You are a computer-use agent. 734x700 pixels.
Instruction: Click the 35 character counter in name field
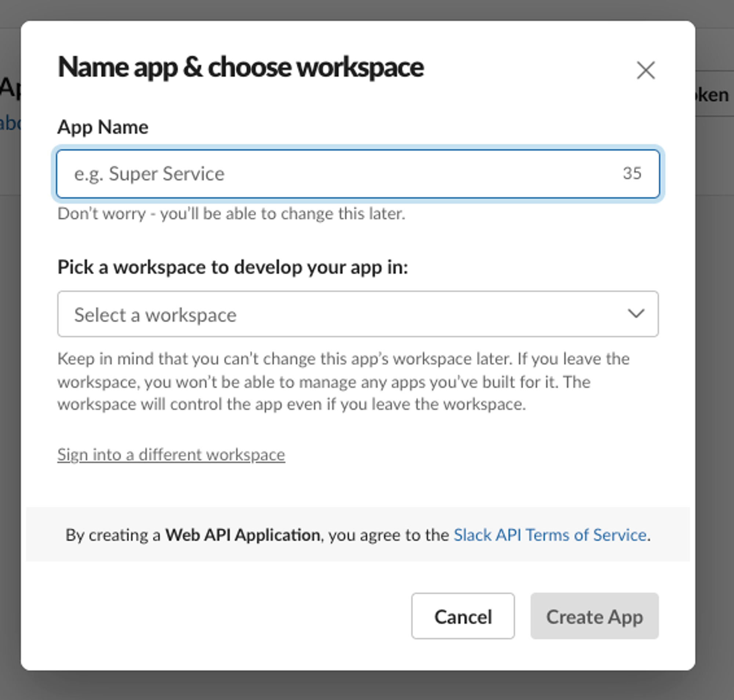pyautogui.click(x=632, y=173)
